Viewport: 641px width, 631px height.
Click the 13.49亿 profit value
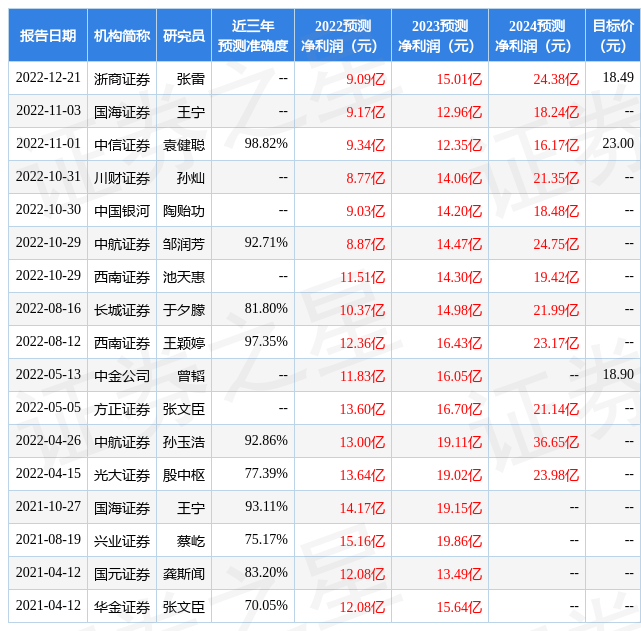(x=459, y=574)
